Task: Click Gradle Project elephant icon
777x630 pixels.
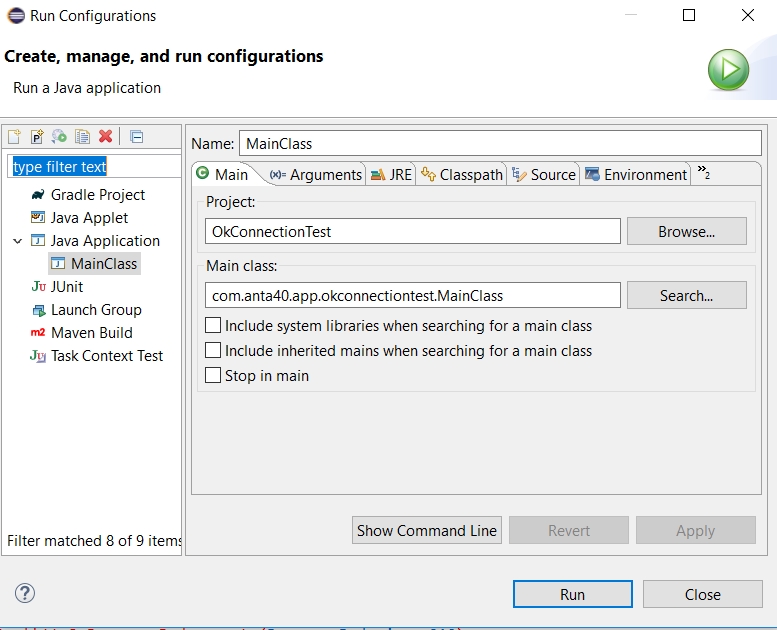Action: (x=38, y=195)
